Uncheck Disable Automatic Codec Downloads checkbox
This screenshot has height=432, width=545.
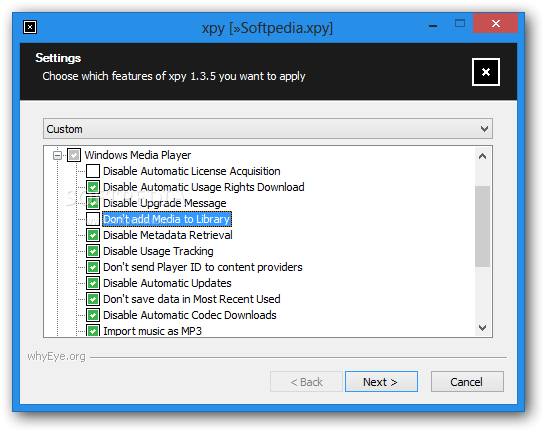[x=93, y=315]
